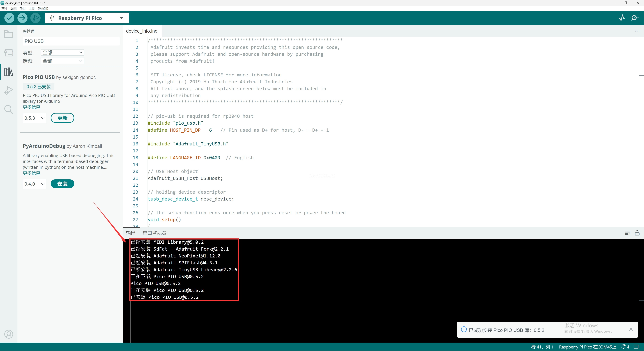
Task: Open the Serial Monitor magnifier icon
Action: 634,18
